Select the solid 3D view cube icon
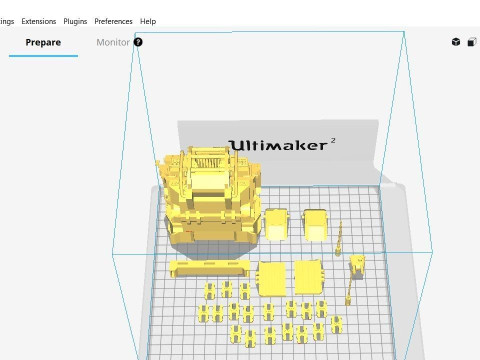The width and height of the screenshot is (480, 360). tap(456, 42)
